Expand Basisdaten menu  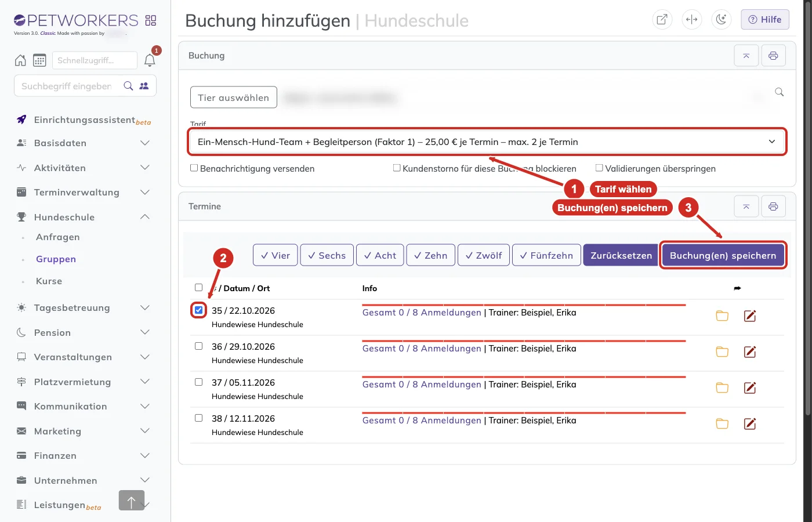pos(83,143)
